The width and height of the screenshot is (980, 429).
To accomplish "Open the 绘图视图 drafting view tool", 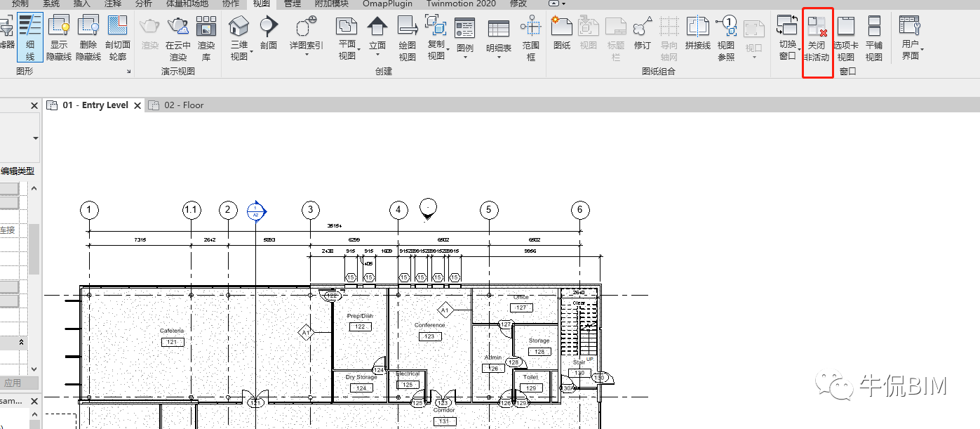I will 408,37.
